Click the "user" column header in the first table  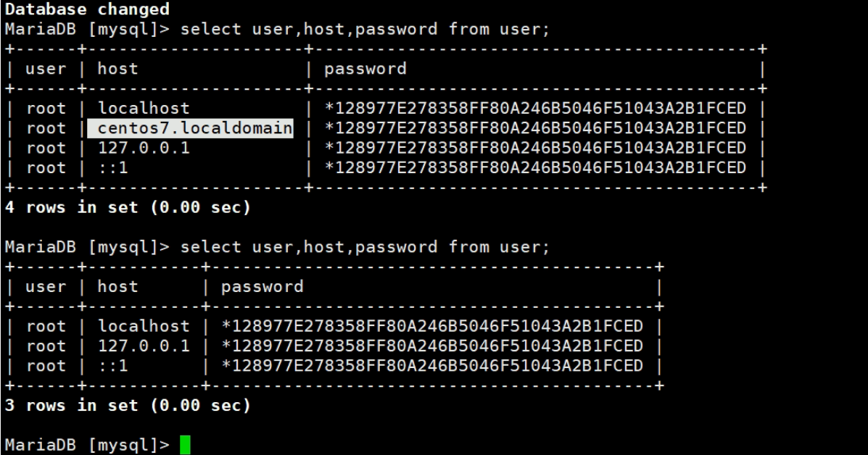46,69
